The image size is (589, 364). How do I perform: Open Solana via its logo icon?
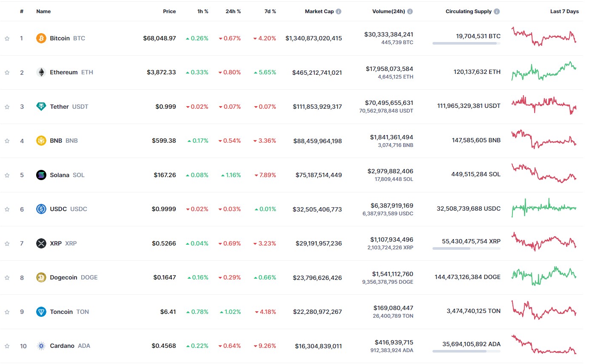pyautogui.click(x=40, y=175)
